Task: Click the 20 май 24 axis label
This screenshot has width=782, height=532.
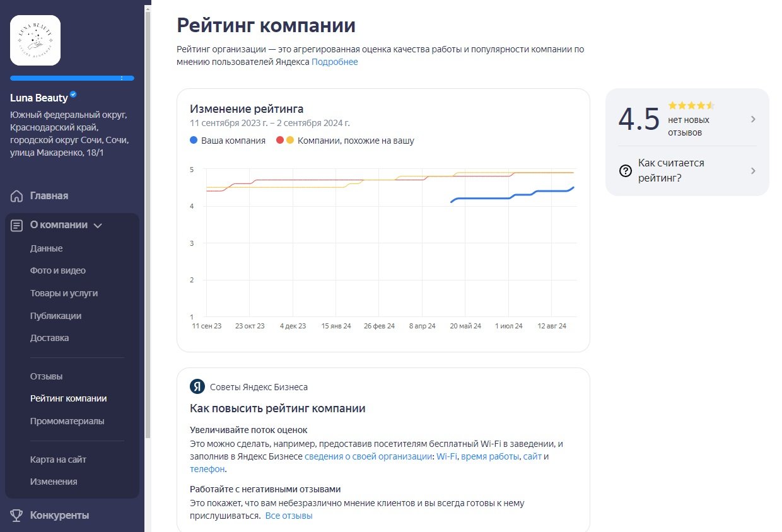Action: [465, 326]
